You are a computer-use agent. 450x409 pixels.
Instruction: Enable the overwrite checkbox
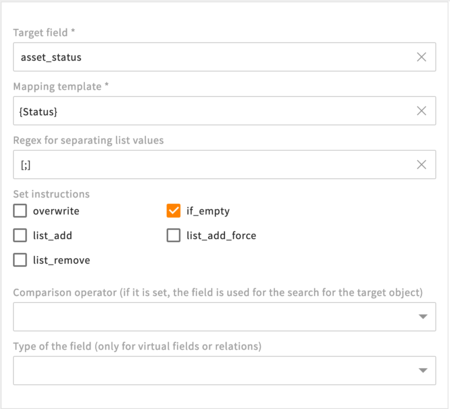pyautogui.click(x=20, y=211)
